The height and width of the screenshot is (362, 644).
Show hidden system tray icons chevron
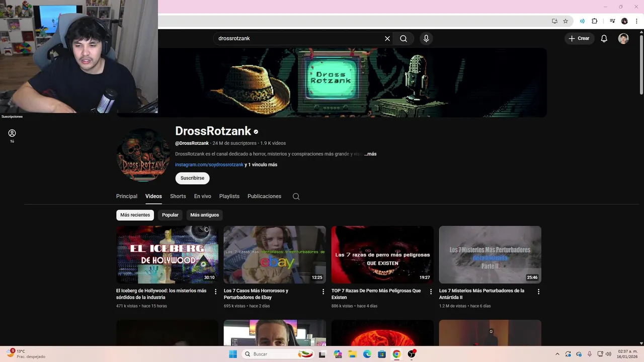coord(557,354)
